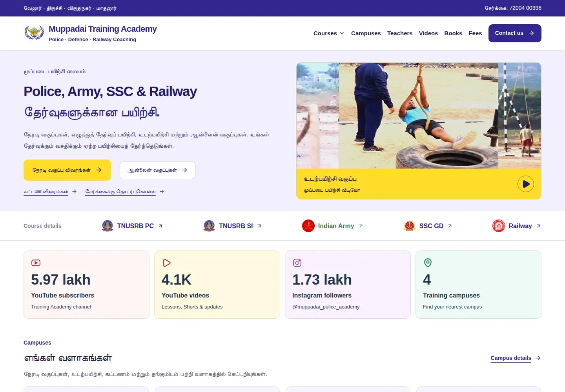Viewport: 565px width, 392px height.
Task: Play the physical training video
Action: pyautogui.click(x=526, y=184)
